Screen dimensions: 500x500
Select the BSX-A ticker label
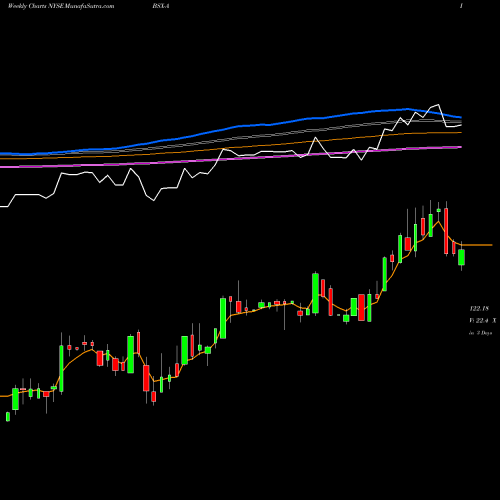[x=161, y=6]
